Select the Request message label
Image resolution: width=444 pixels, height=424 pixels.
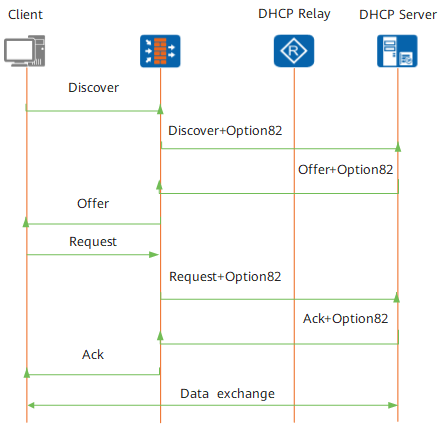click(93, 242)
